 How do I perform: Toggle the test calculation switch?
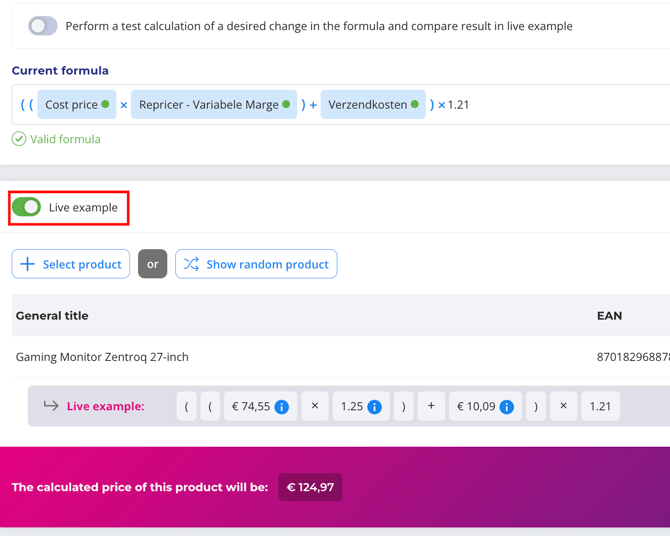(42, 26)
